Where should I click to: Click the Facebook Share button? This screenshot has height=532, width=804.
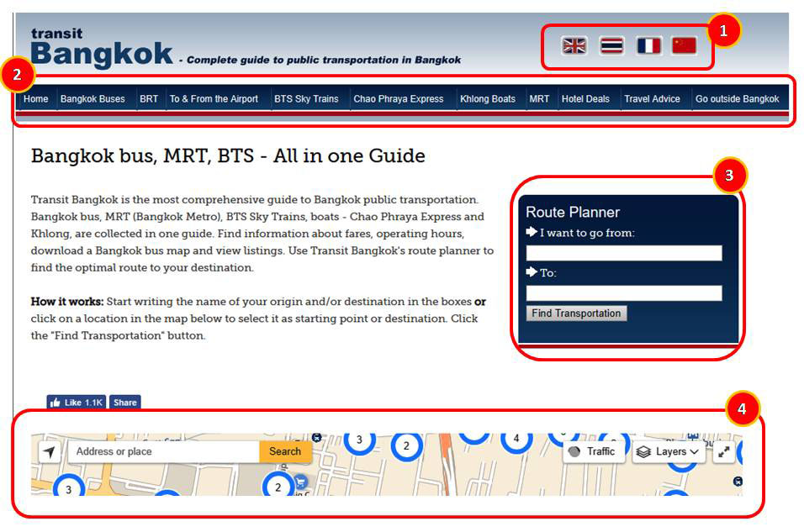[125, 403]
